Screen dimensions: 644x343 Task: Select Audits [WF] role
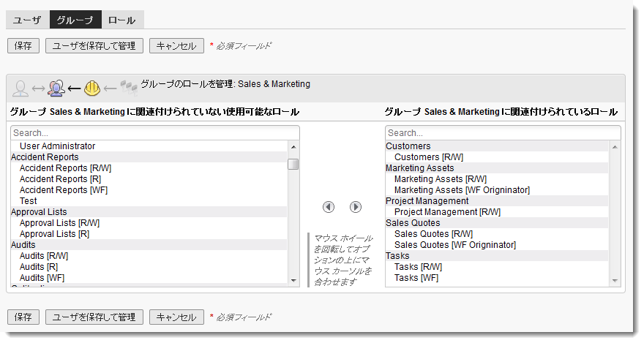pyautogui.click(x=149, y=278)
